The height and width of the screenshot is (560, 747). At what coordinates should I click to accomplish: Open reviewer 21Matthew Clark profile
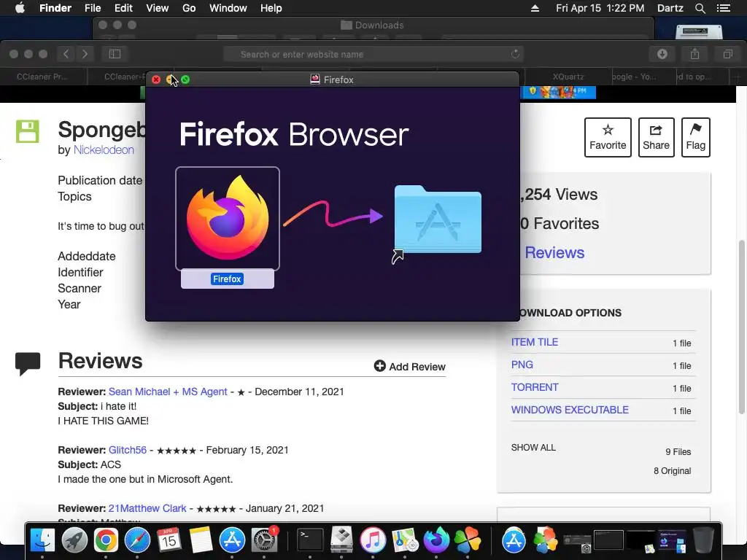147,508
